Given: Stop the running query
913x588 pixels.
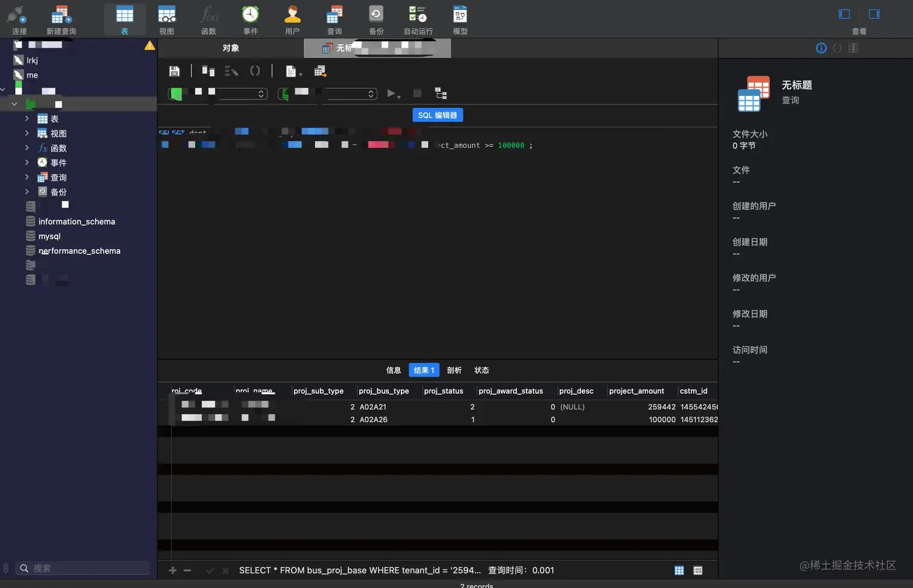Looking at the screenshot, I should pyautogui.click(x=417, y=93).
